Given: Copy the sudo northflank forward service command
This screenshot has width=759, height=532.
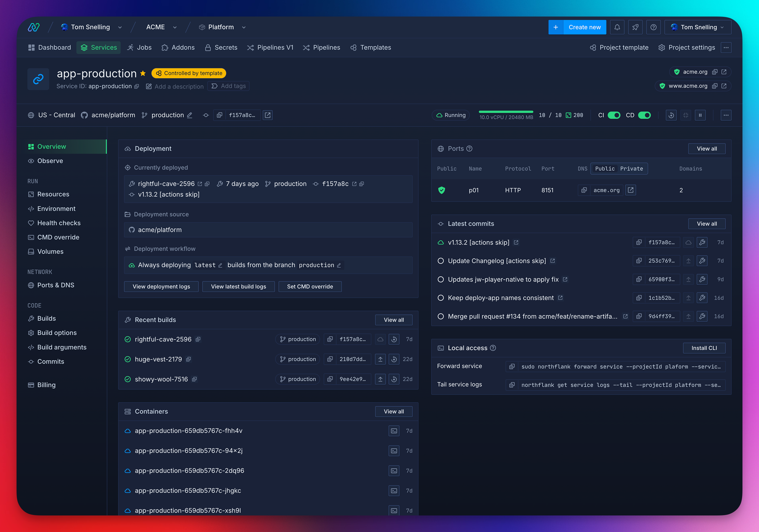Looking at the screenshot, I should pyautogui.click(x=512, y=366).
